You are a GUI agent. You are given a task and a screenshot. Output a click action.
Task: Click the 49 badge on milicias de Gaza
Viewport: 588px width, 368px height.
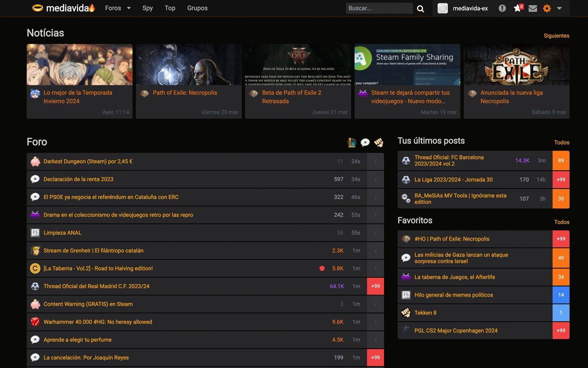pos(561,258)
